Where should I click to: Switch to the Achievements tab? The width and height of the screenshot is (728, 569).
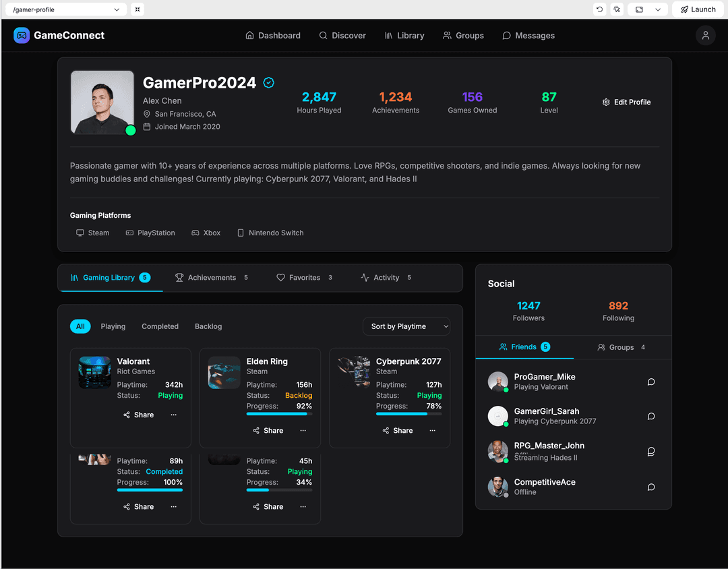pyautogui.click(x=211, y=278)
